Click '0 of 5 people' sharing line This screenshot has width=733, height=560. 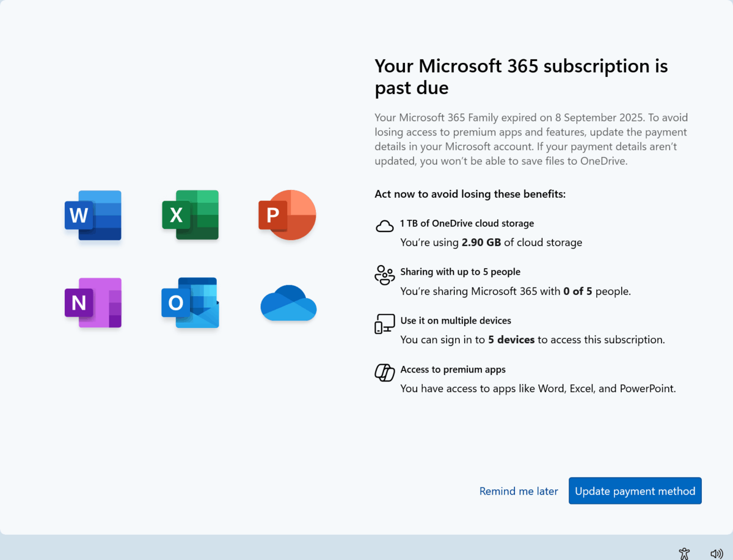[516, 291]
